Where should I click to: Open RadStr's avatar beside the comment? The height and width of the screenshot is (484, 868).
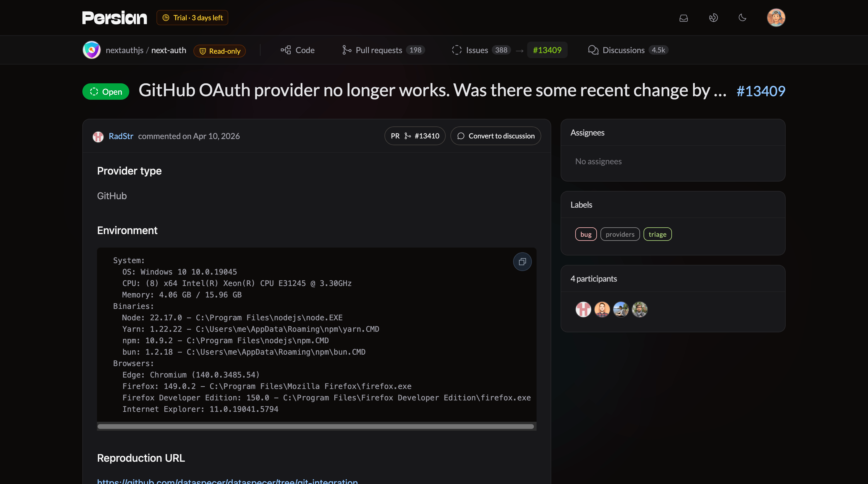tap(98, 137)
